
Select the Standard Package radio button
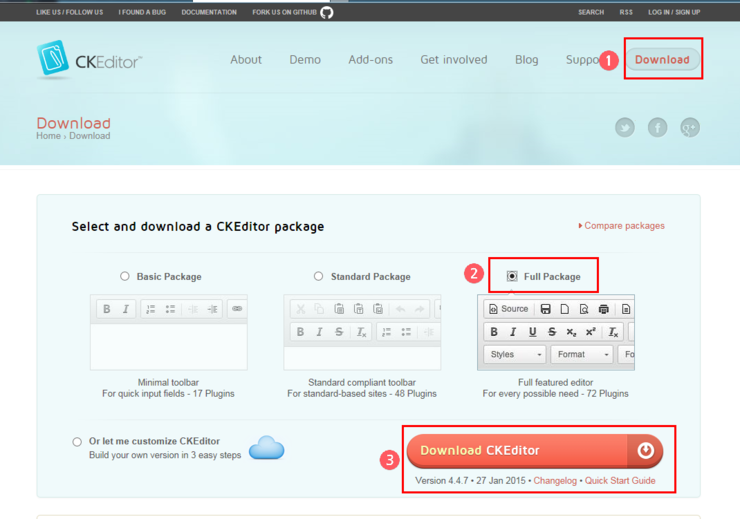(x=319, y=276)
